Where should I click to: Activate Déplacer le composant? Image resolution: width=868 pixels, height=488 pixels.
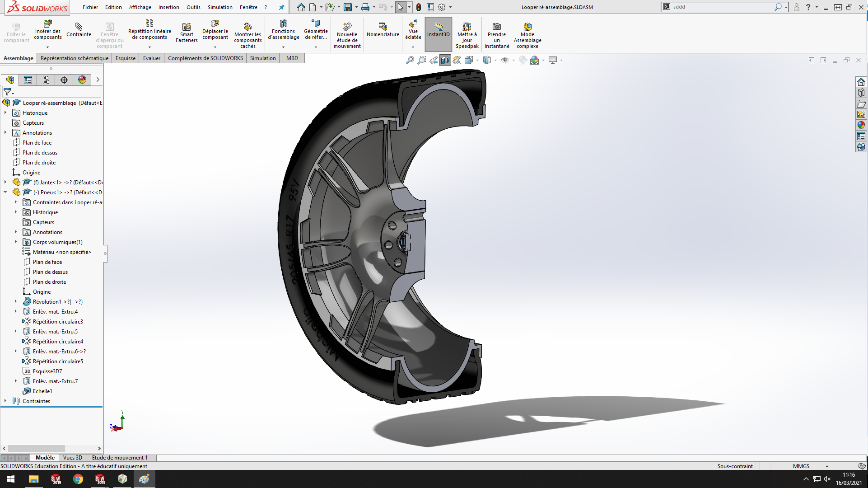[215, 32]
